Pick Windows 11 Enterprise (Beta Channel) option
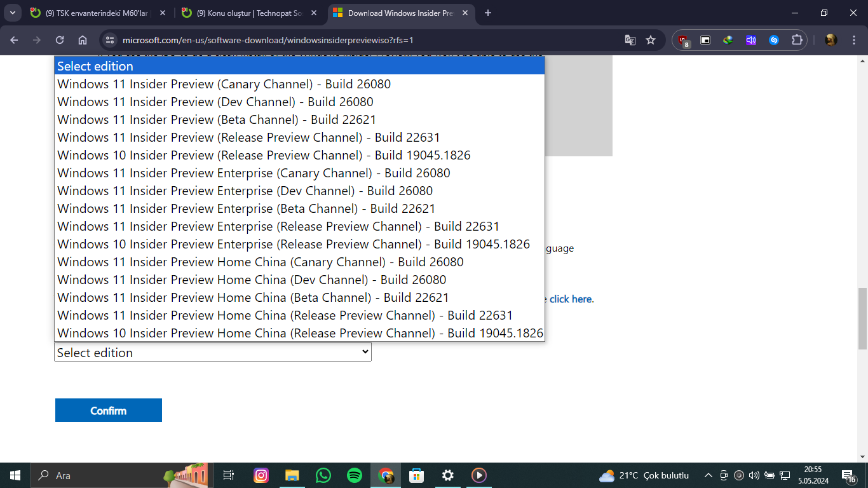The width and height of the screenshot is (868, 488). 299,208
